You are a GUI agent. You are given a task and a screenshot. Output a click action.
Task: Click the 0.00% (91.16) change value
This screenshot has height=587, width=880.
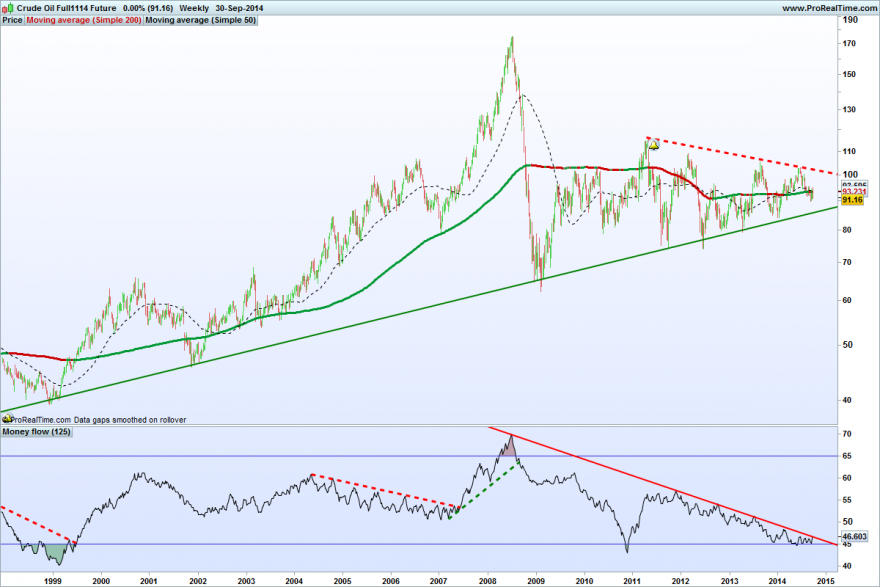148,8
